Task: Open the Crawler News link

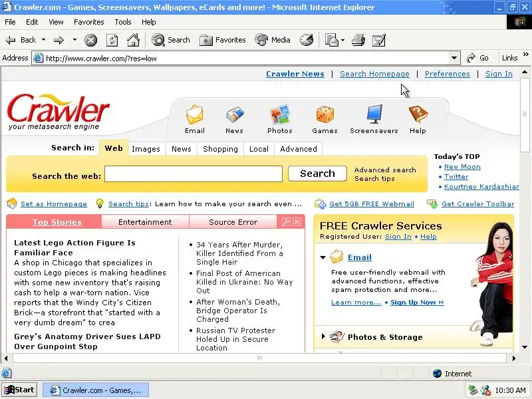Action: (x=295, y=74)
